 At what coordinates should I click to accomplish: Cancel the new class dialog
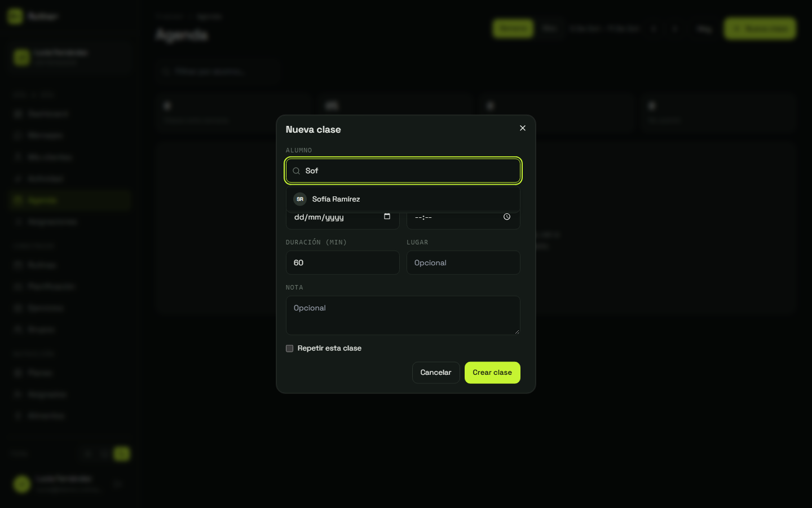coord(436,373)
